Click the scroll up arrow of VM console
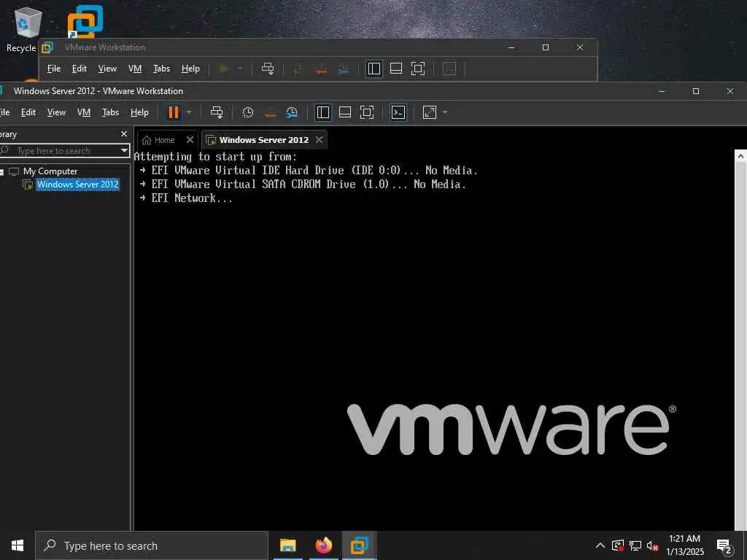This screenshot has height=560, width=747. point(741,156)
